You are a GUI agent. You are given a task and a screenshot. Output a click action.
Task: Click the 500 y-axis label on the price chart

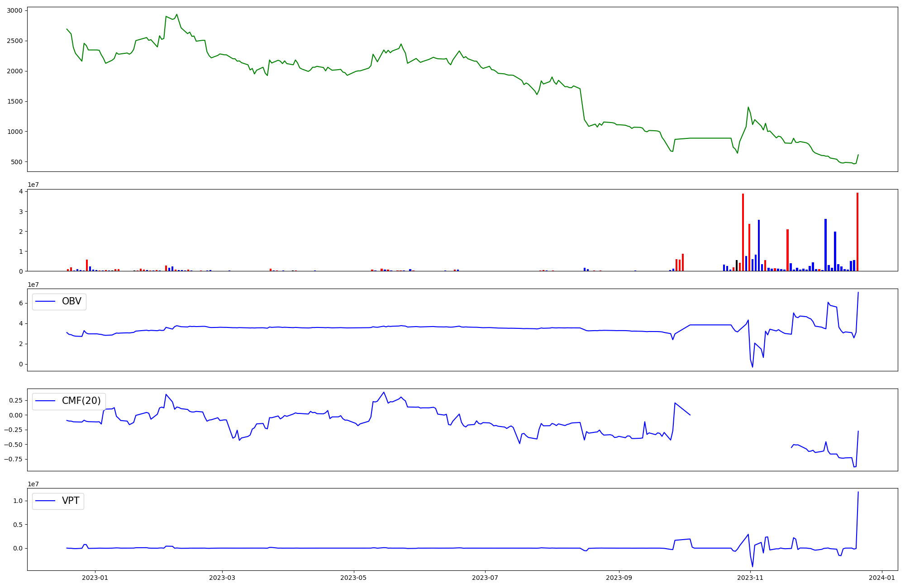tap(16, 162)
